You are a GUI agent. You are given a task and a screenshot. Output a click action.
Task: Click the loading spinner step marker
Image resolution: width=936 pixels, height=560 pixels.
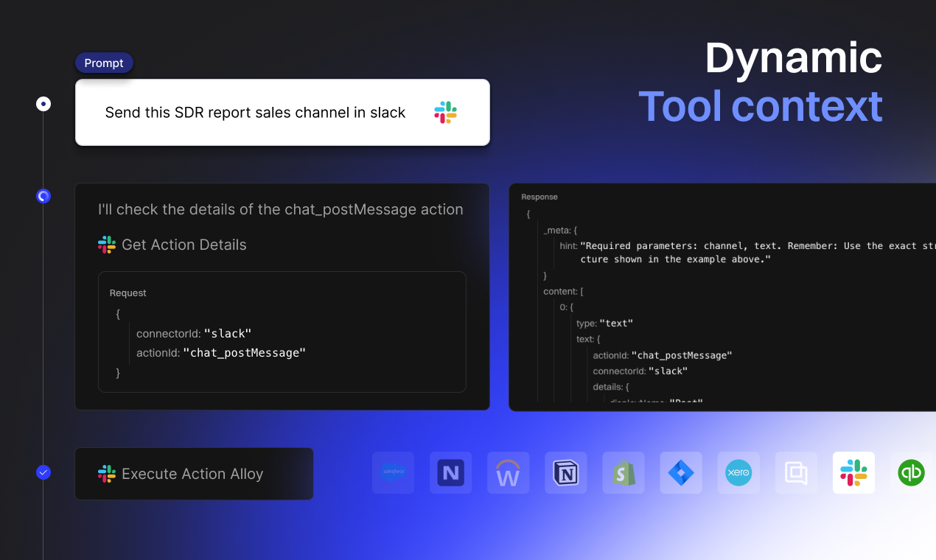[x=43, y=196]
